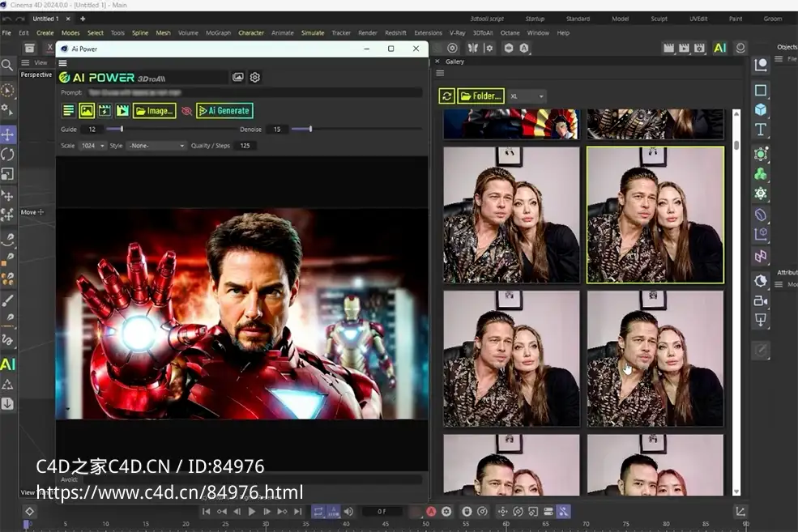Viewport: 798px width, 532px height.
Task: Open AI Power settings gear
Action: pyautogui.click(x=255, y=77)
